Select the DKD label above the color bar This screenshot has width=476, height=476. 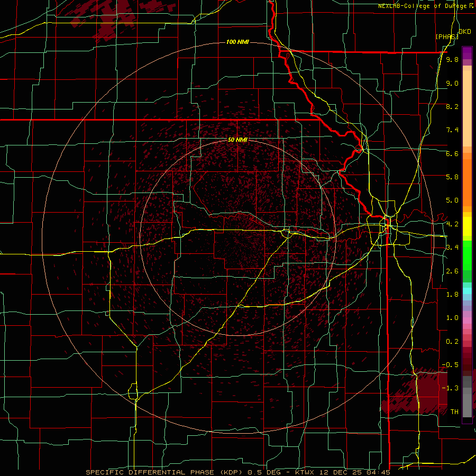464,32
